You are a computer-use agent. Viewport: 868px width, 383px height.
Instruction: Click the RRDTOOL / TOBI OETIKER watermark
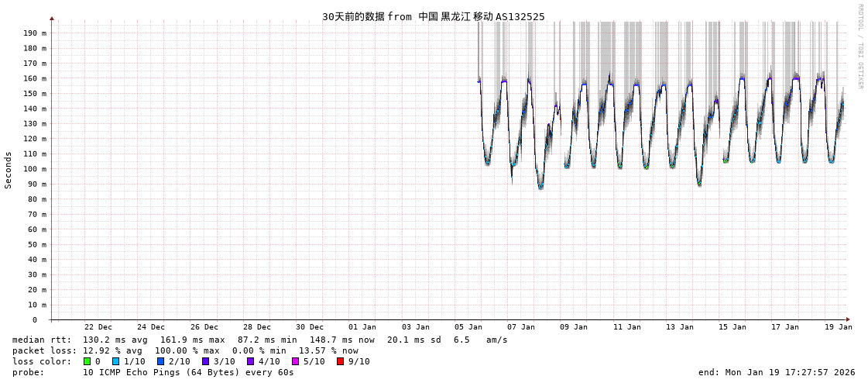coord(860,47)
